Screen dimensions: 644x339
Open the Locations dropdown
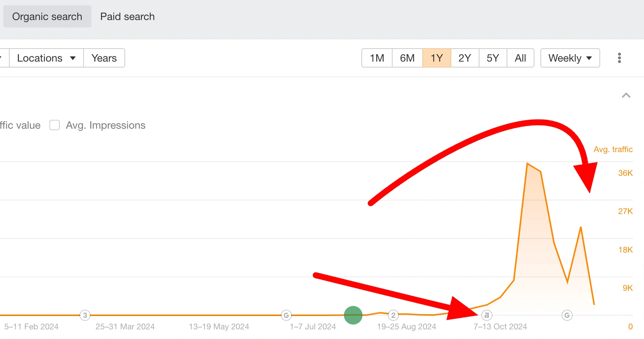pos(46,58)
